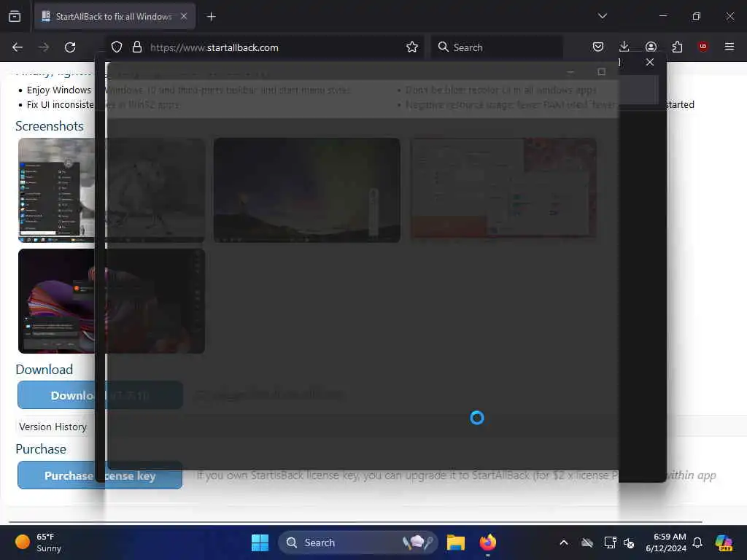747x560 pixels.
Task: Click the blue Download button
Action: 100,395
